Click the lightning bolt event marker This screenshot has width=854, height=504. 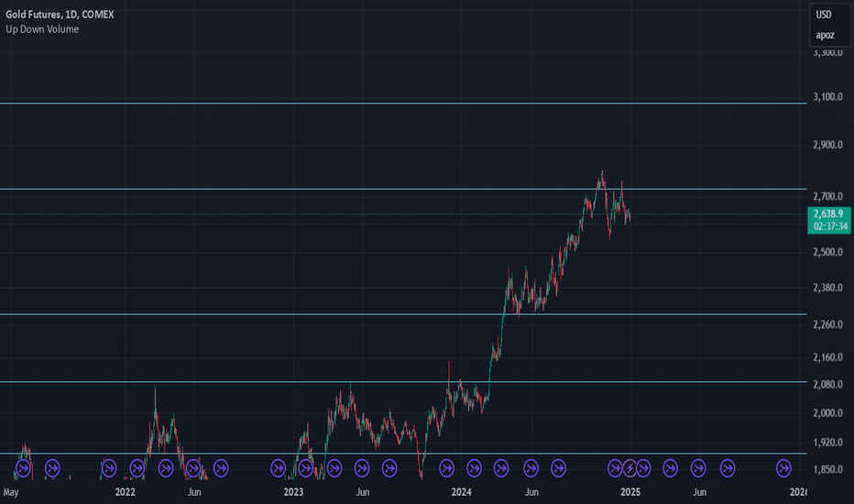pos(630,468)
